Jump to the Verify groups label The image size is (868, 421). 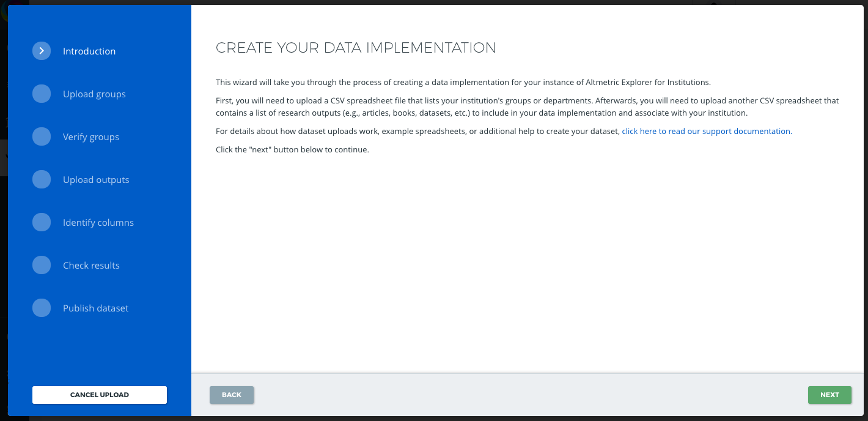[91, 137]
